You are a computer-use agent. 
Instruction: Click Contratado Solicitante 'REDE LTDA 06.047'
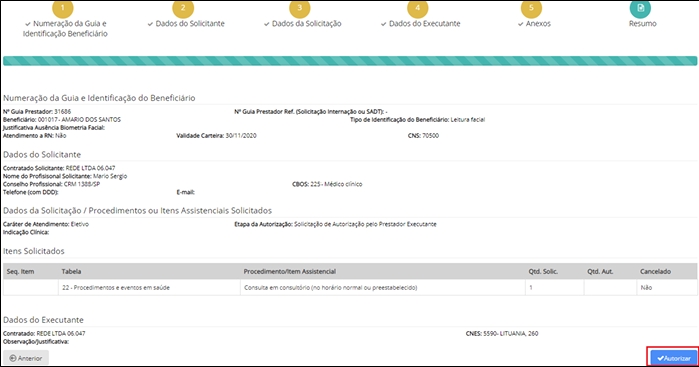coord(90,168)
